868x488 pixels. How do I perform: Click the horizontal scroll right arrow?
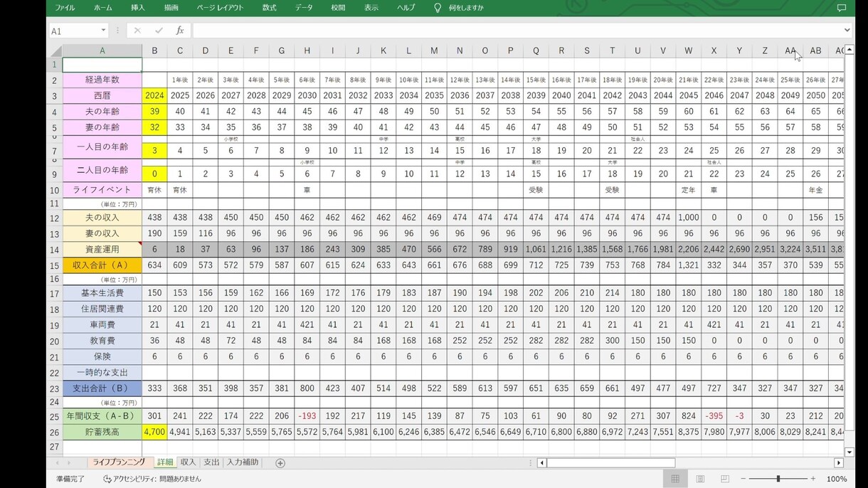pyautogui.click(x=839, y=463)
